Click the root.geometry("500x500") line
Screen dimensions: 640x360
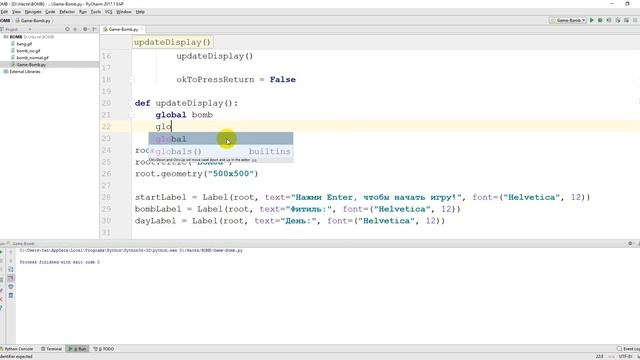click(197, 174)
